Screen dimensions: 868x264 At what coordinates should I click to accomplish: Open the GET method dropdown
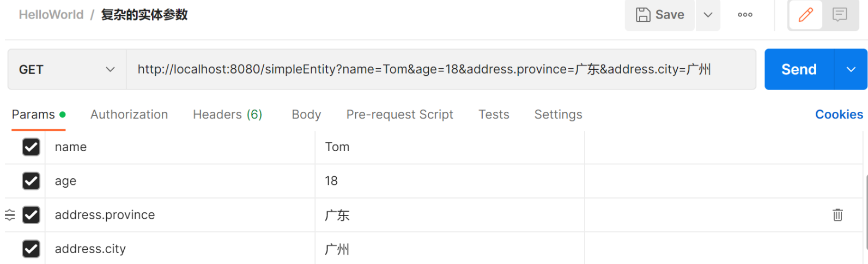(66, 69)
